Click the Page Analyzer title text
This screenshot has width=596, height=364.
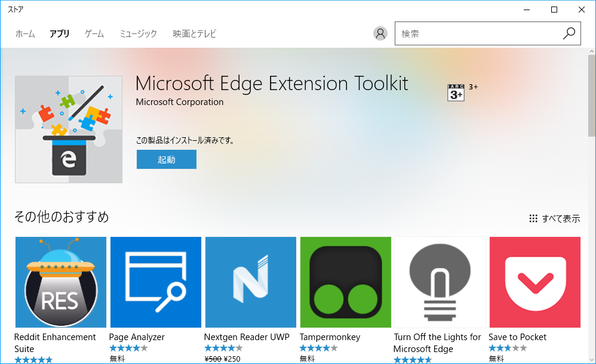[137, 337]
